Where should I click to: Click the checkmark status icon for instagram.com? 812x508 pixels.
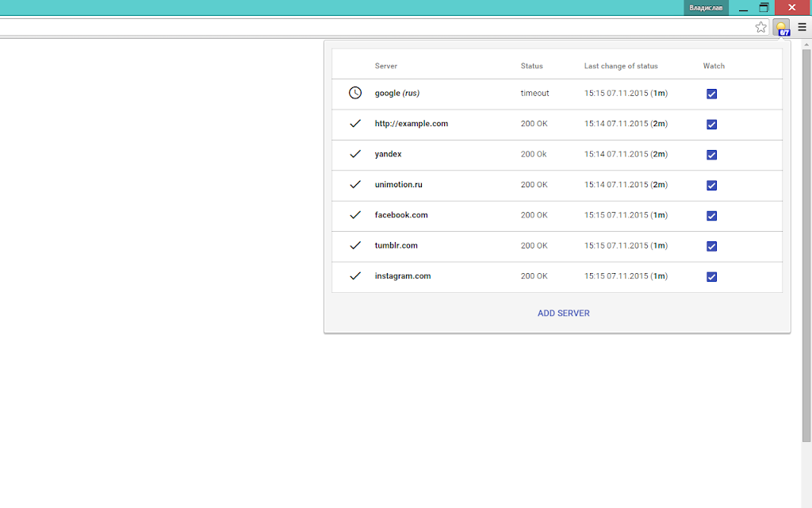pos(355,276)
